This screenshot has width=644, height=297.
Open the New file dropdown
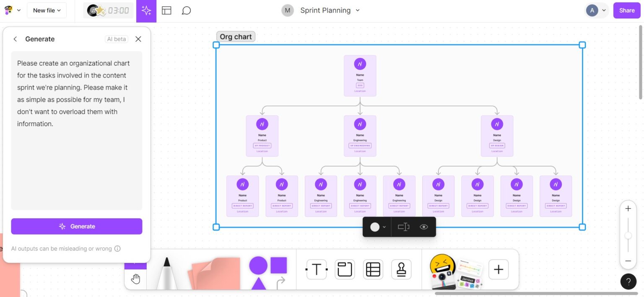pyautogui.click(x=47, y=10)
